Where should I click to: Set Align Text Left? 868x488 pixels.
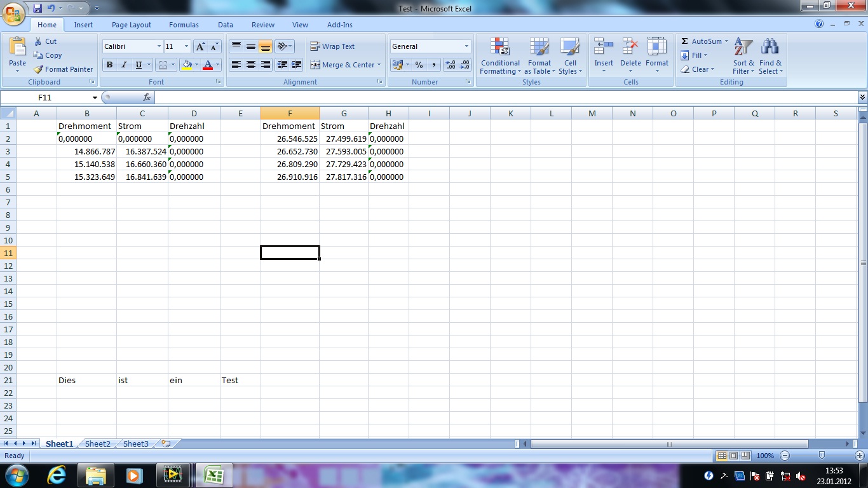pyautogui.click(x=236, y=65)
